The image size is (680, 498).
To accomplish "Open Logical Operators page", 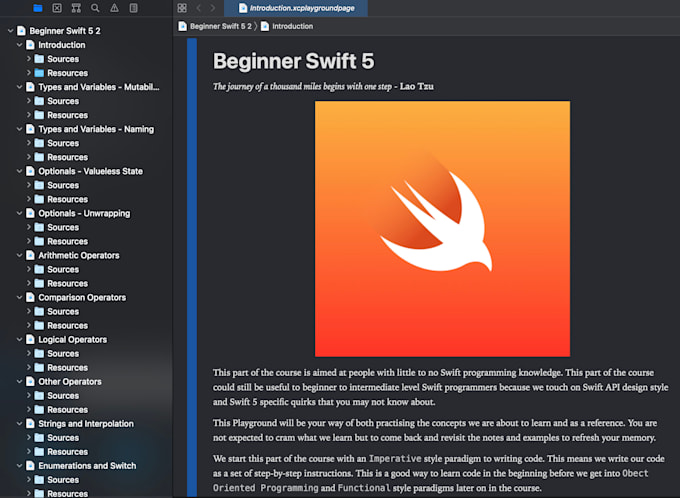I will pyautogui.click(x=72, y=339).
